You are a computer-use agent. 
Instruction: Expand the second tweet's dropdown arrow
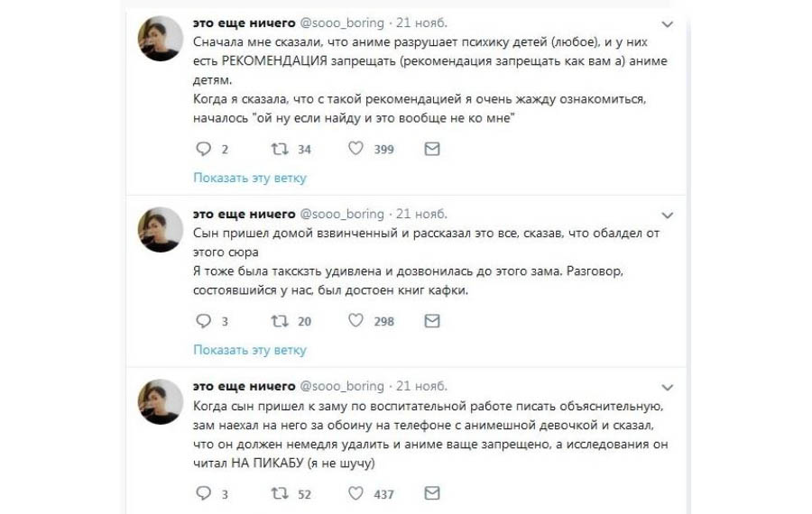[x=668, y=215]
